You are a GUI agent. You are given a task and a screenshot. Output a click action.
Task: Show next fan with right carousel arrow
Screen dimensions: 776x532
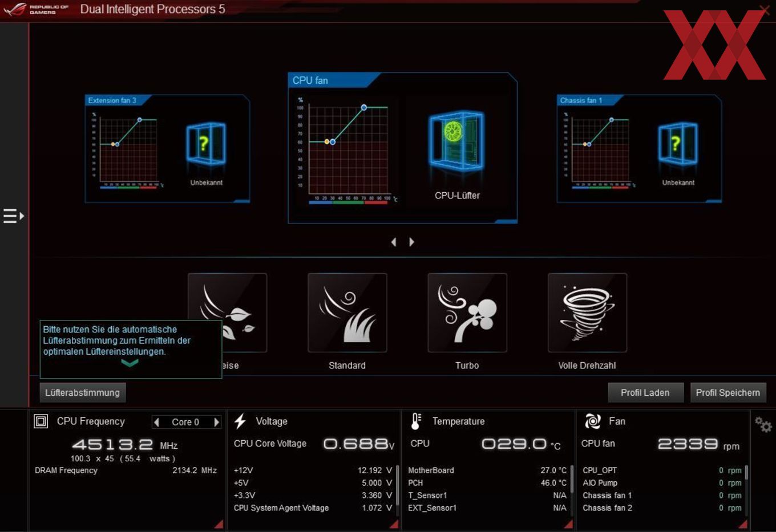[411, 242]
